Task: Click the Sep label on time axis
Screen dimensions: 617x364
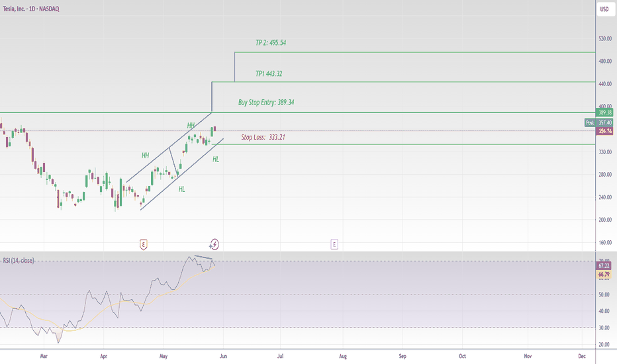Action: pos(403,356)
